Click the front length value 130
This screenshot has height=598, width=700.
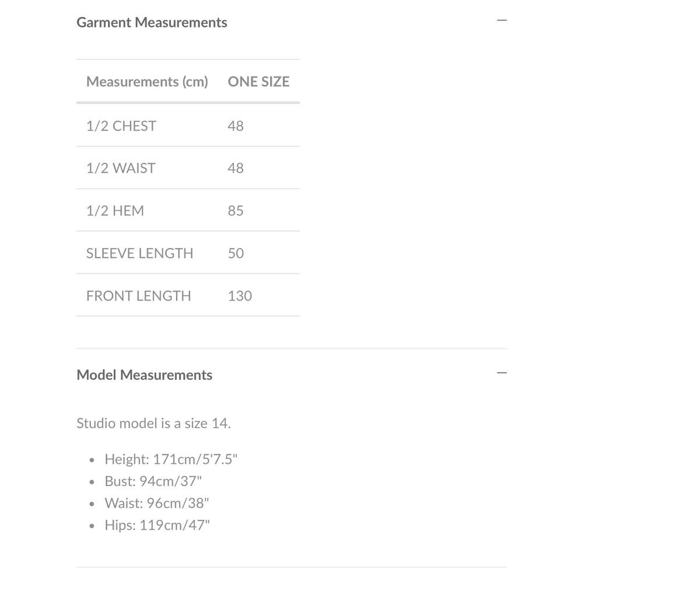tap(240, 296)
